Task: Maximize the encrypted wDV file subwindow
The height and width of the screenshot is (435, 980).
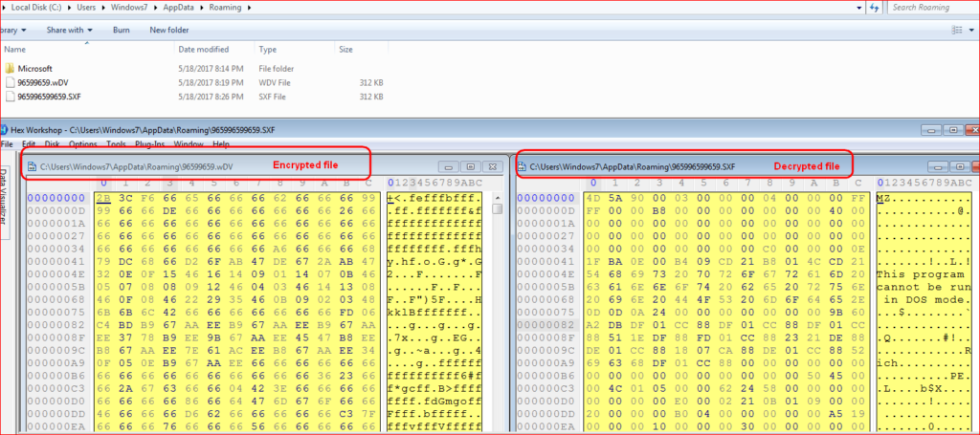Action: [x=470, y=166]
